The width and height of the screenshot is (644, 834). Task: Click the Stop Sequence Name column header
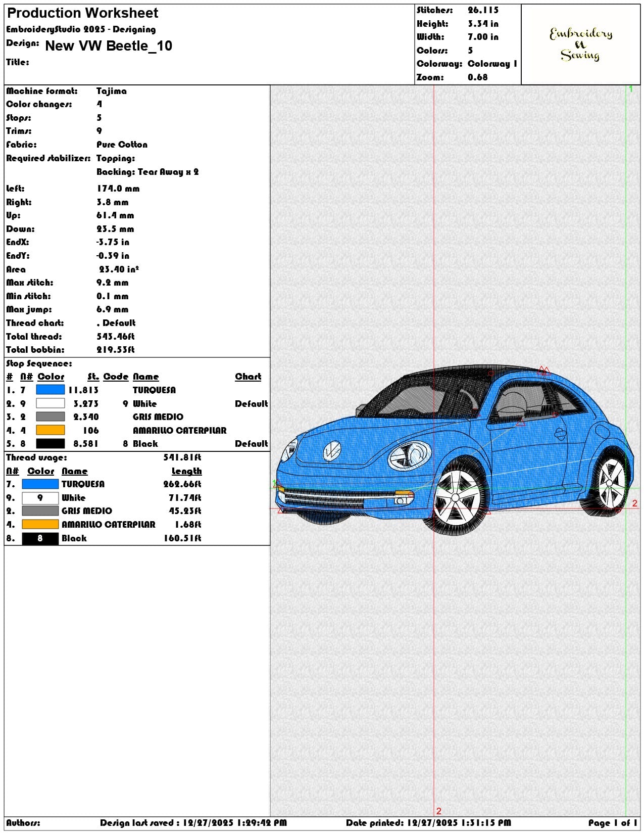tap(145, 377)
